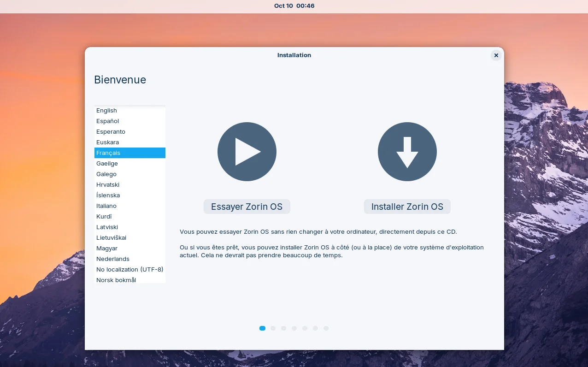Choose Español as the installer language
Screen dimensions: 588x367
[107, 121]
